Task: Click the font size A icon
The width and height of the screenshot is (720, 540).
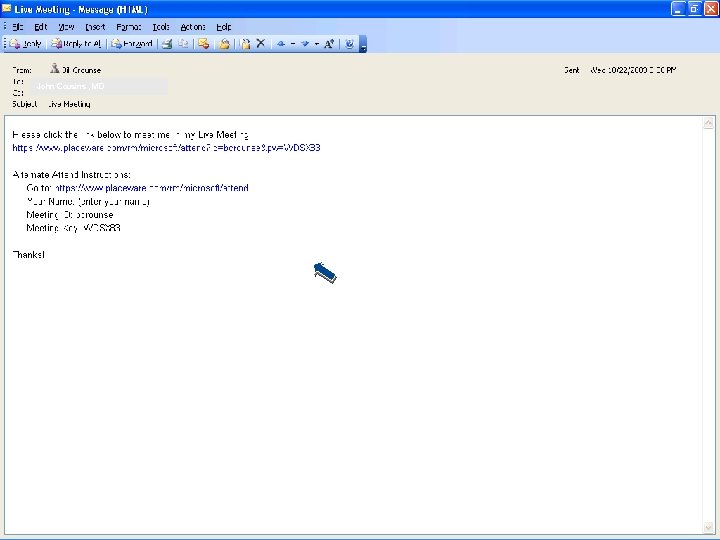Action: 329,44
